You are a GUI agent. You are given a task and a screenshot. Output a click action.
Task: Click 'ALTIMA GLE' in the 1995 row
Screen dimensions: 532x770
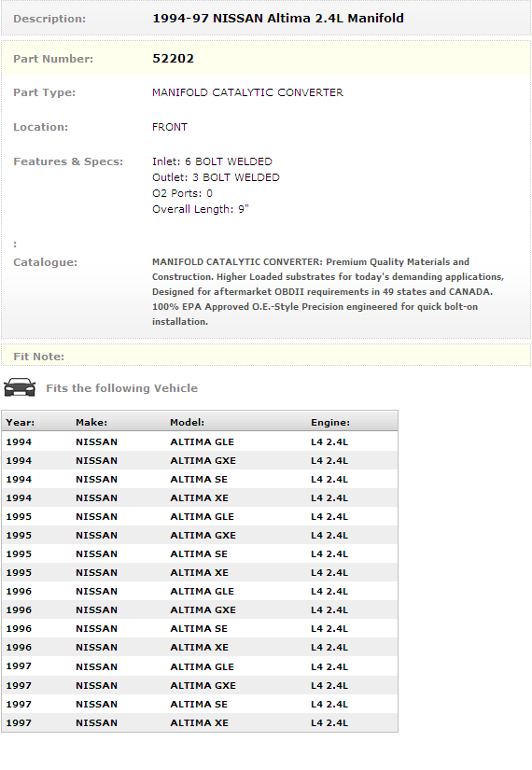(x=202, y=517)
